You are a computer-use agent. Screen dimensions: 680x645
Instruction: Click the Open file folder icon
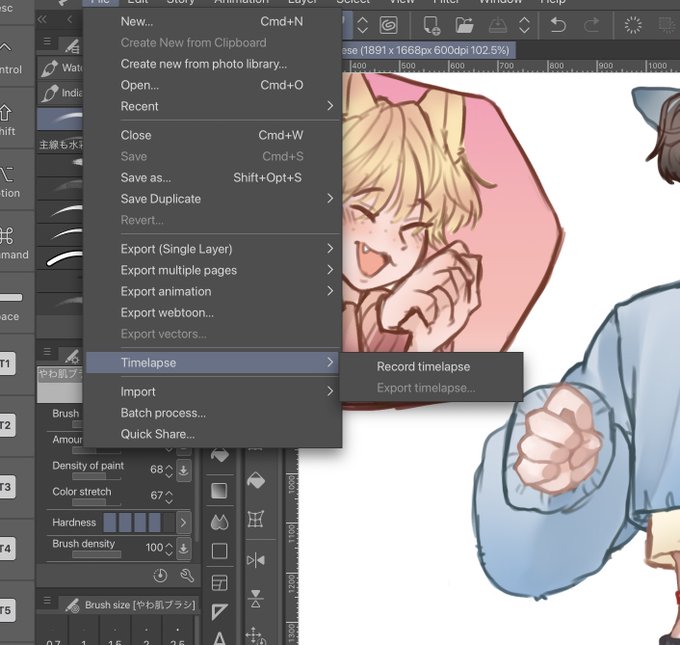[x=464, y=25]
